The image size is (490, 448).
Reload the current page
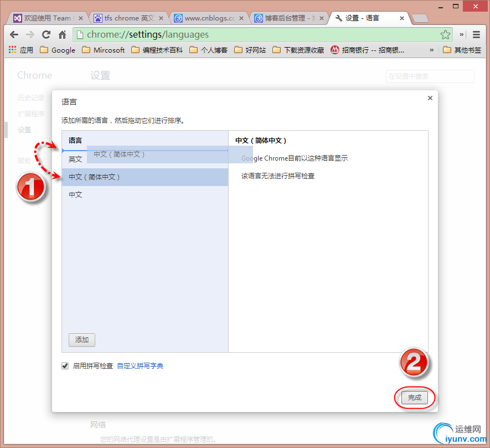(47, 35)
